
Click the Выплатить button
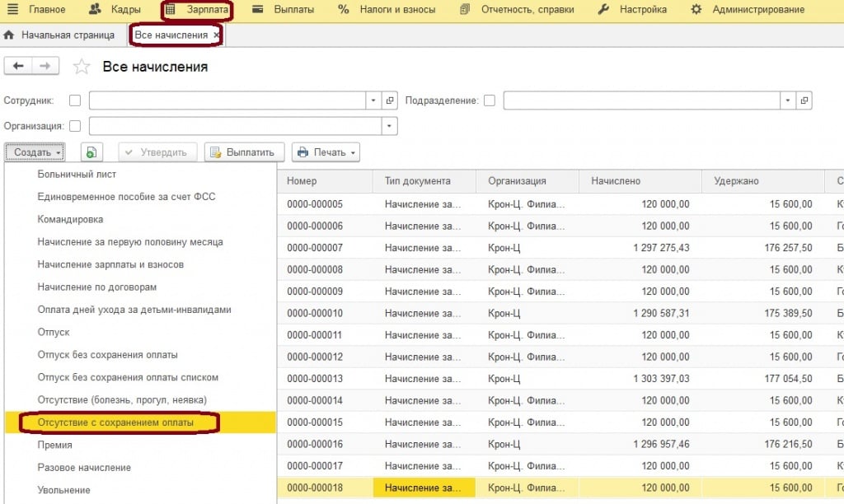(x=245, y=152)
